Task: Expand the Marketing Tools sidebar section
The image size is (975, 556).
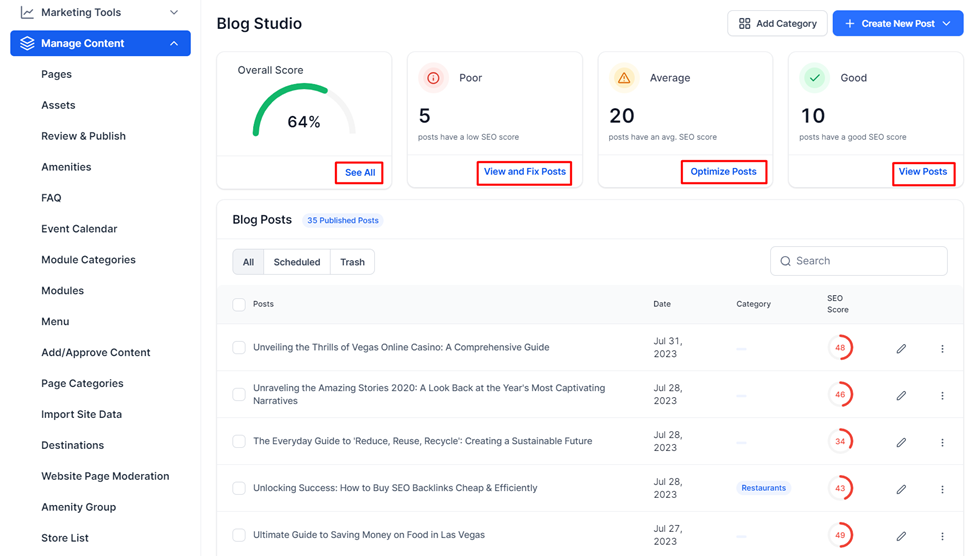Action: pyautogui.click(x=100, y=12)
